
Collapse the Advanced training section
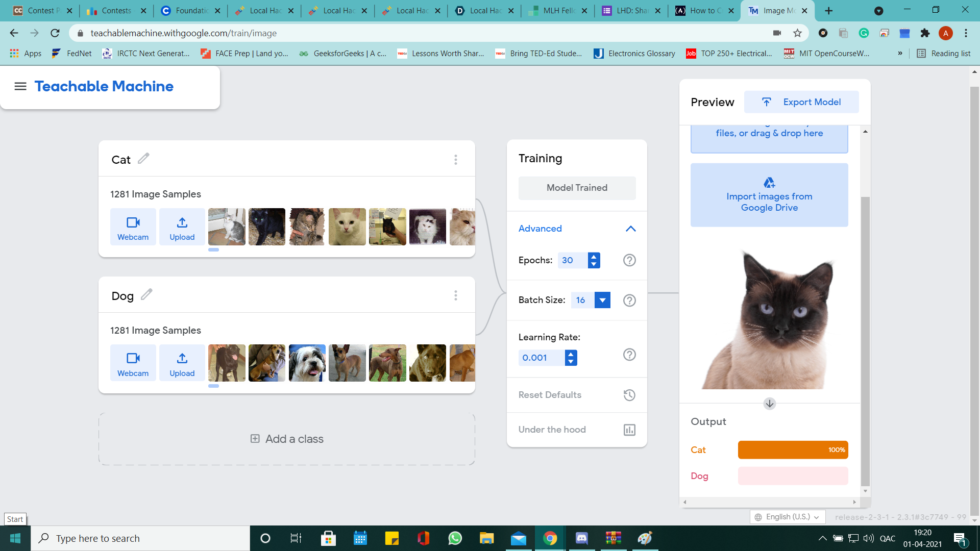pos(630,229)
